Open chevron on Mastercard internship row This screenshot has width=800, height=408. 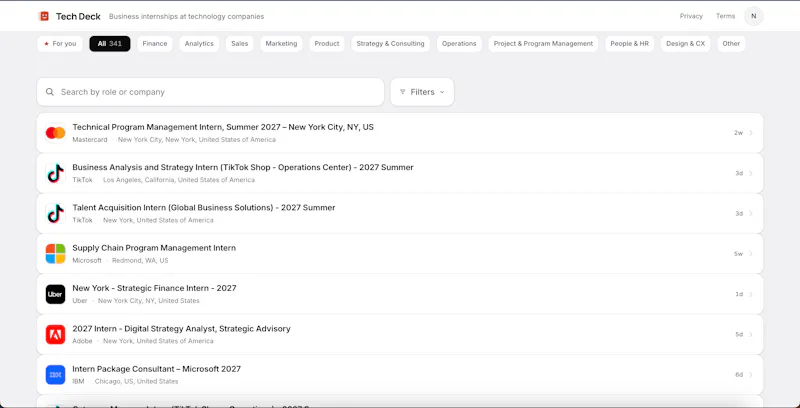click(751, 133)
